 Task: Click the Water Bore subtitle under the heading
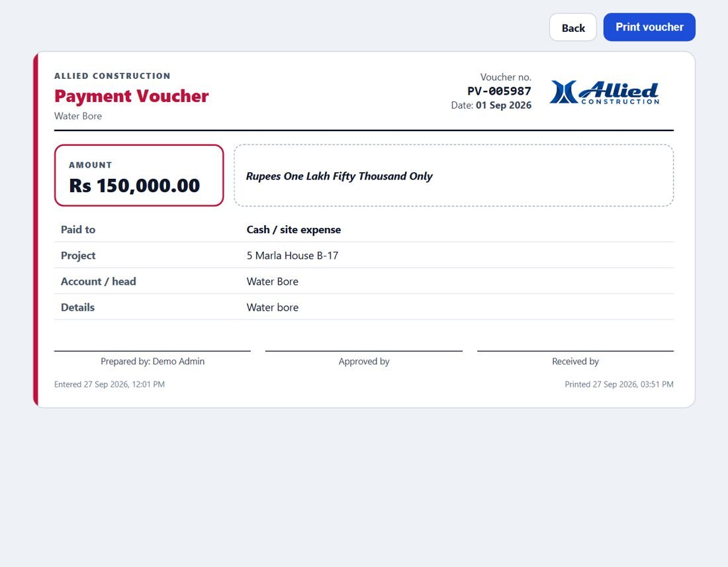click(78, 116)
